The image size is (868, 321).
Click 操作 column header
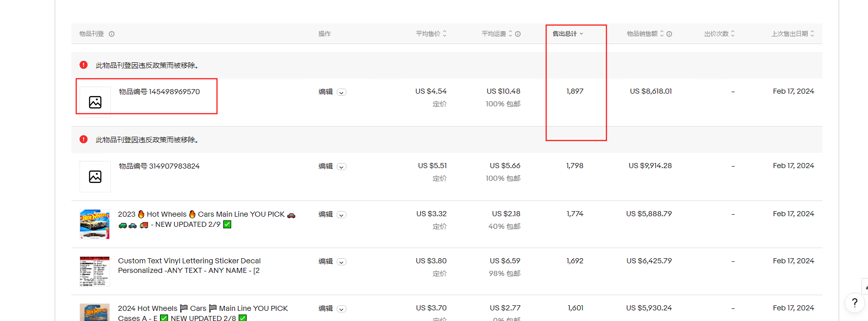click(325, 34)
